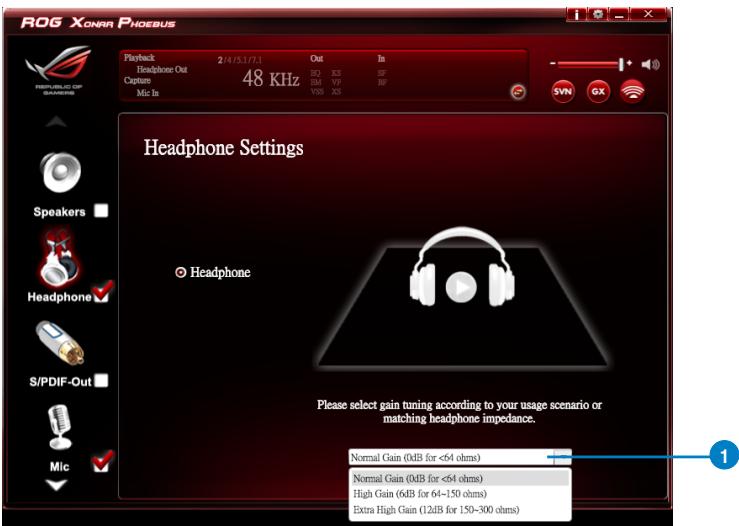Viewport: 739px width, 526px height.
Task: Click the red wireless wave button
Action: point(632,91)
